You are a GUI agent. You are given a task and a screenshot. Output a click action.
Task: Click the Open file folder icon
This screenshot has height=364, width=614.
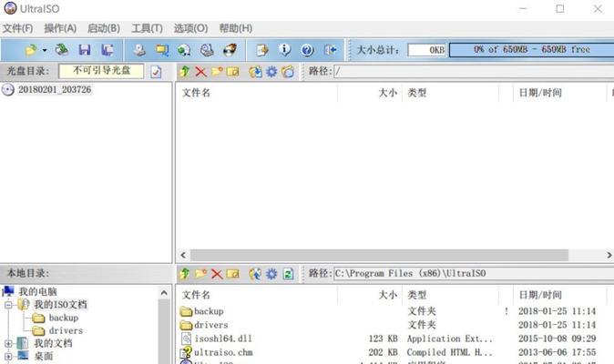click(x=31, y=50)
